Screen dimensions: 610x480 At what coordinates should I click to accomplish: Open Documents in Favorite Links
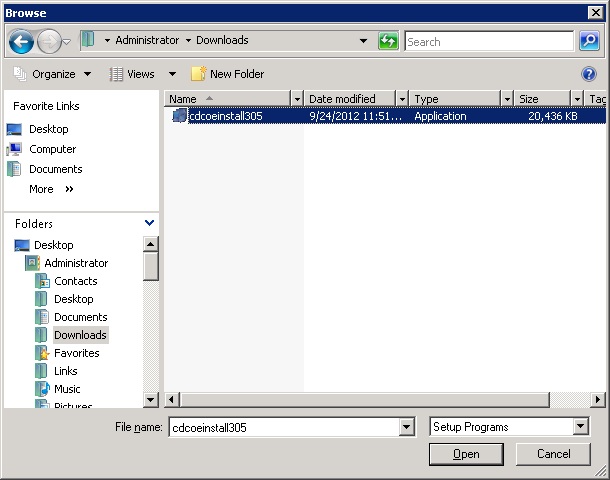point(45,169)
